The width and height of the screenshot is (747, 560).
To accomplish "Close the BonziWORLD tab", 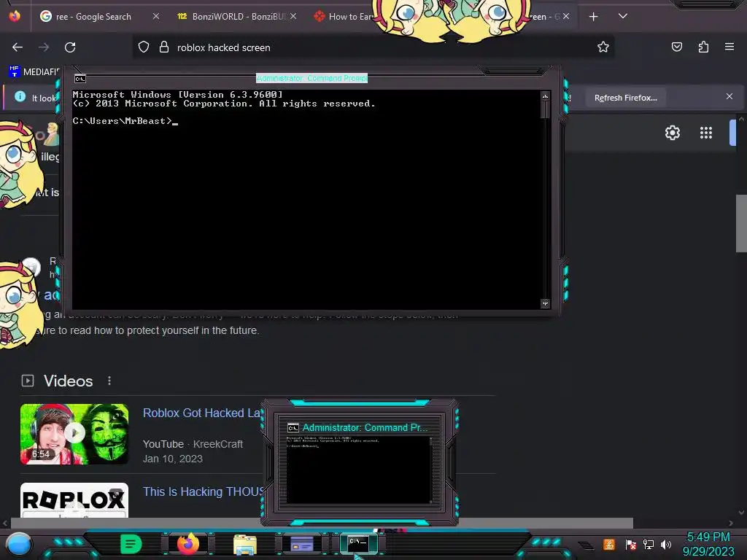I will tap(293, 16).
